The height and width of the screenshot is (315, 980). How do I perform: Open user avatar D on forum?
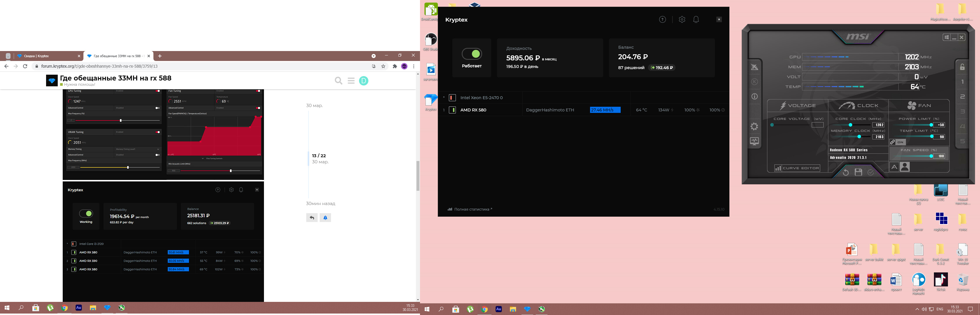point(364,81)
